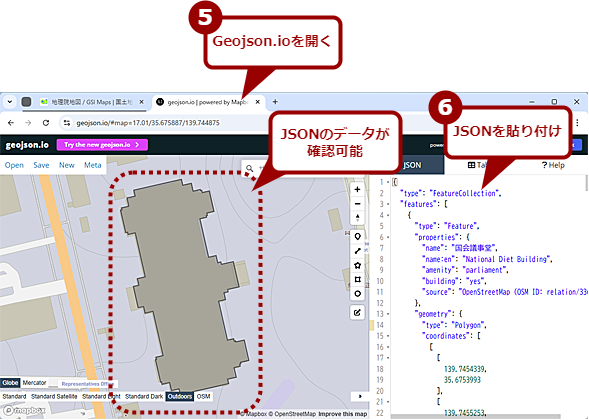Select the Standard map style
Image resolution: width=589 pixels, height=420 pixels.
point(14,396)
